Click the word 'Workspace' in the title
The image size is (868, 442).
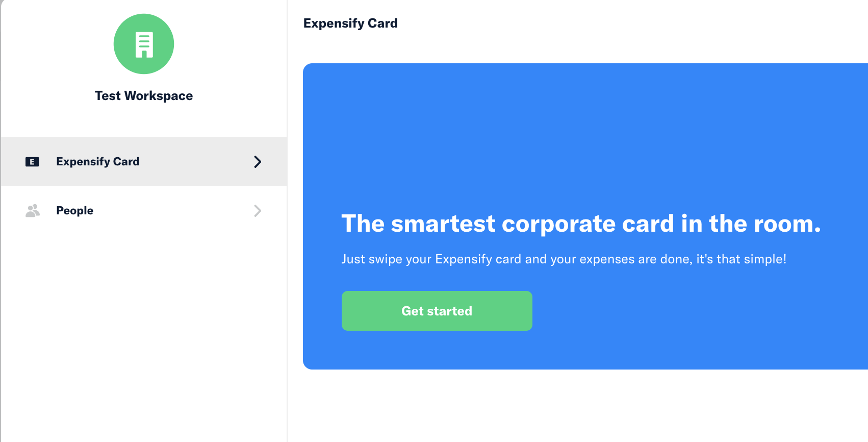pos(159,96)
